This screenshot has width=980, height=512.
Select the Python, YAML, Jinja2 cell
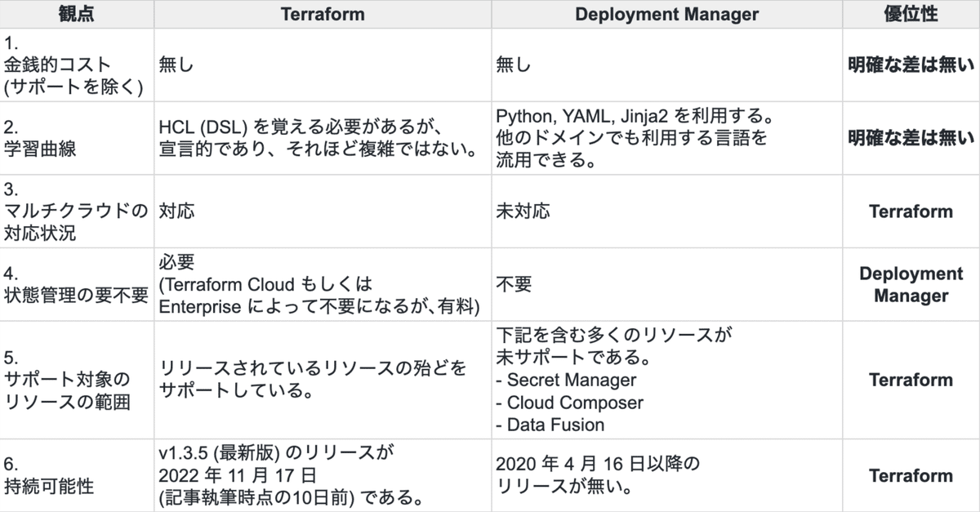[x=666, y=138]
